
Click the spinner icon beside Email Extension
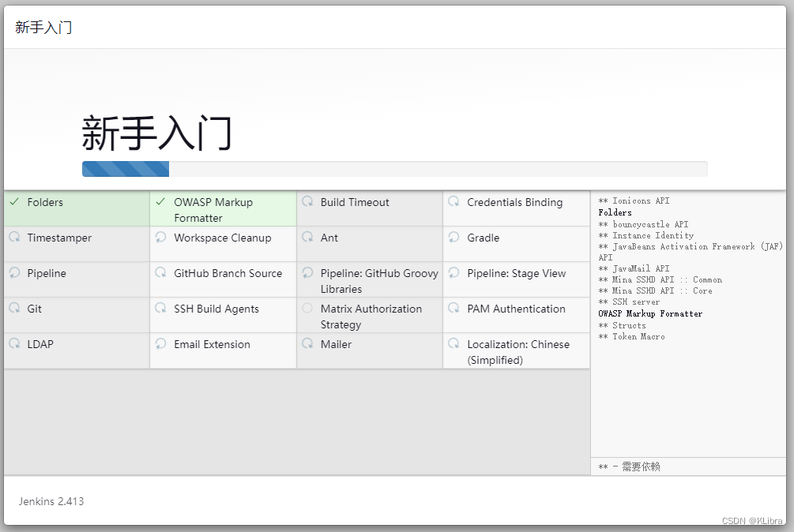pyautogui.click(x=160, y=343)
